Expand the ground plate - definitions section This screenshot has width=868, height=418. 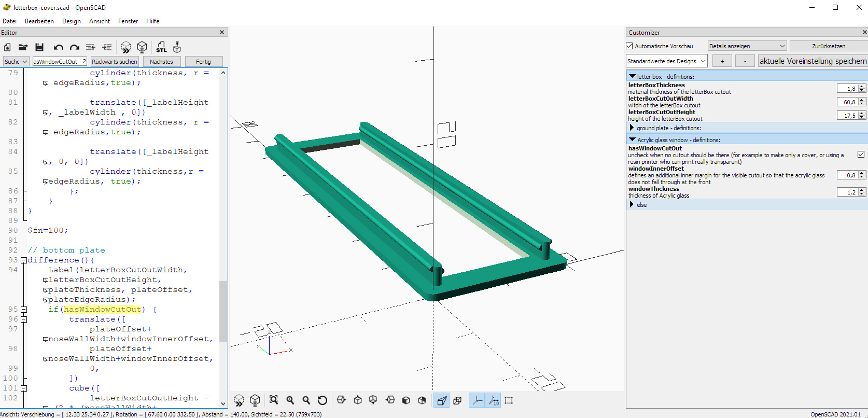click(632, 128)
